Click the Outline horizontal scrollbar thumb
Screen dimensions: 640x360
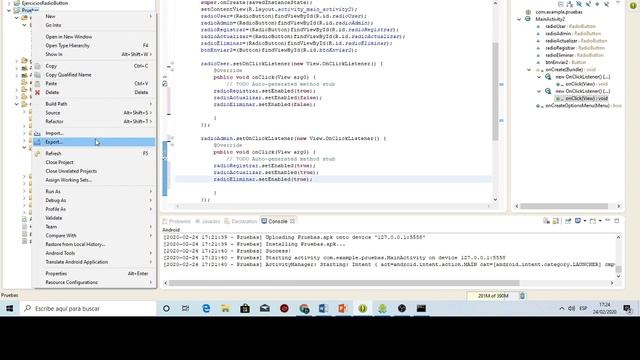(564, 206)
